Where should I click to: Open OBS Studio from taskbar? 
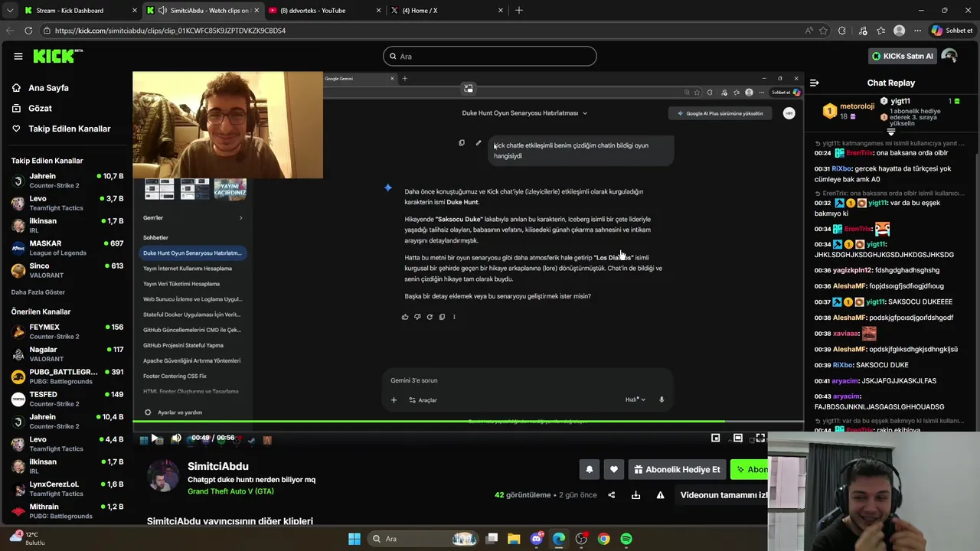point(581,539)
